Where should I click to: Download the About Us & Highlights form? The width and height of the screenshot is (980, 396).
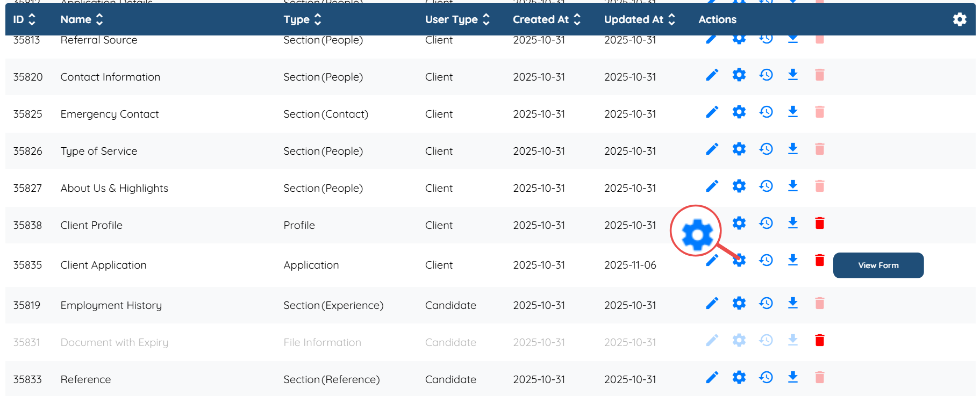792,186
